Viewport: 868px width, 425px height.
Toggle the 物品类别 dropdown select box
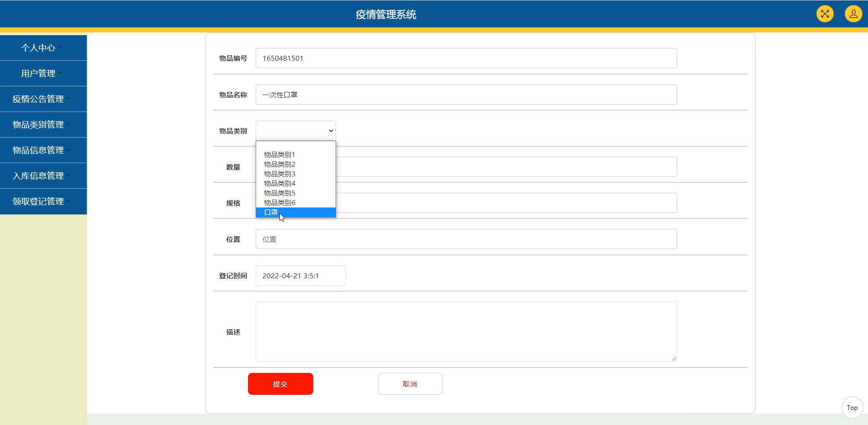[x=296, y=131]
